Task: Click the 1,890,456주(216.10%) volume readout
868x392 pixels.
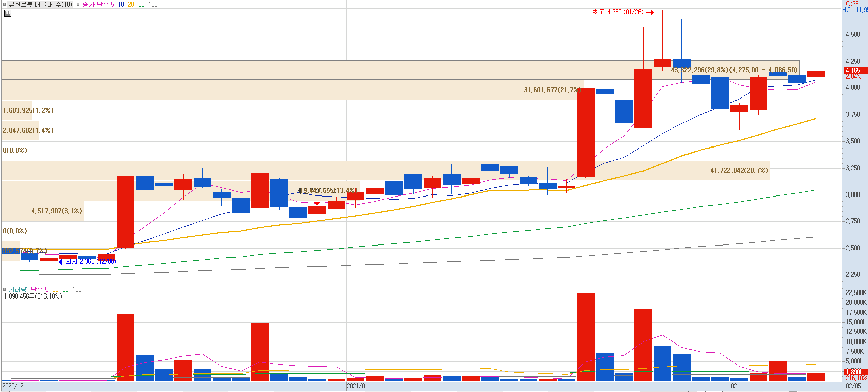Action: [x=33, y=296]
